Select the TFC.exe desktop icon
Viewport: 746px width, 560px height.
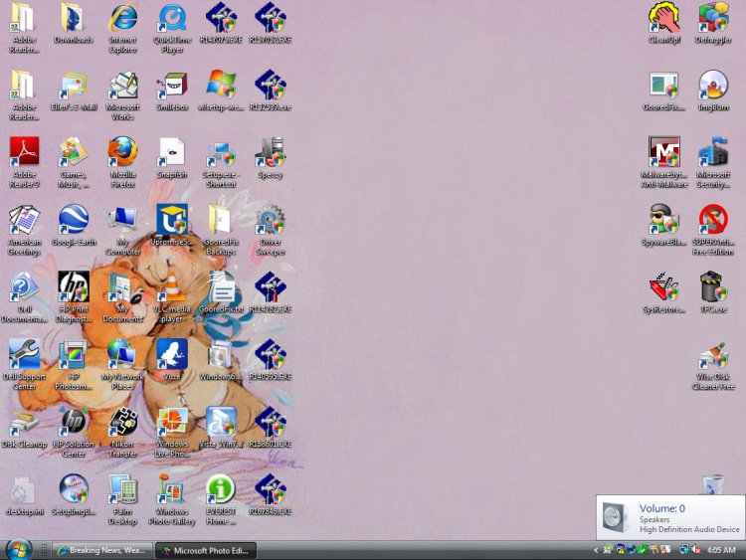[713, 293]
